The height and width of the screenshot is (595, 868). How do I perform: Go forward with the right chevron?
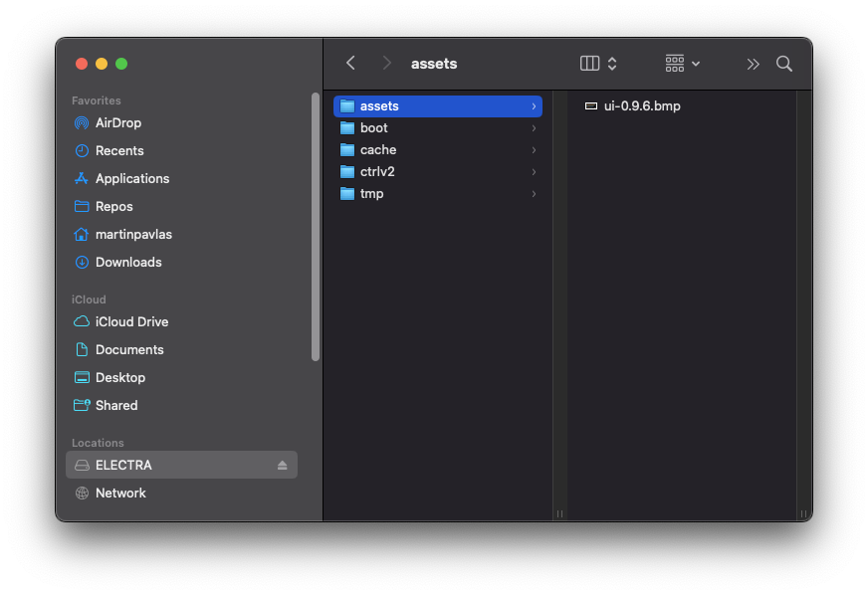click(x=387, y=63)
